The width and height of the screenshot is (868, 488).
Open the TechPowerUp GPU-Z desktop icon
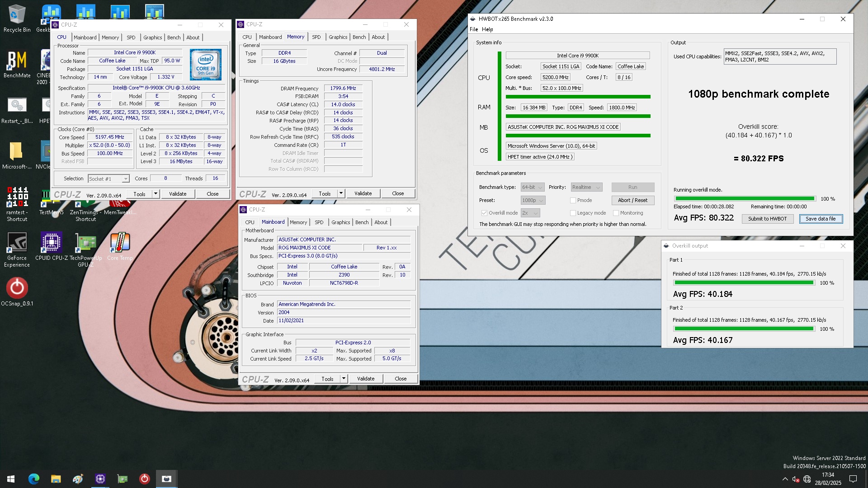[x=85, y=250]
